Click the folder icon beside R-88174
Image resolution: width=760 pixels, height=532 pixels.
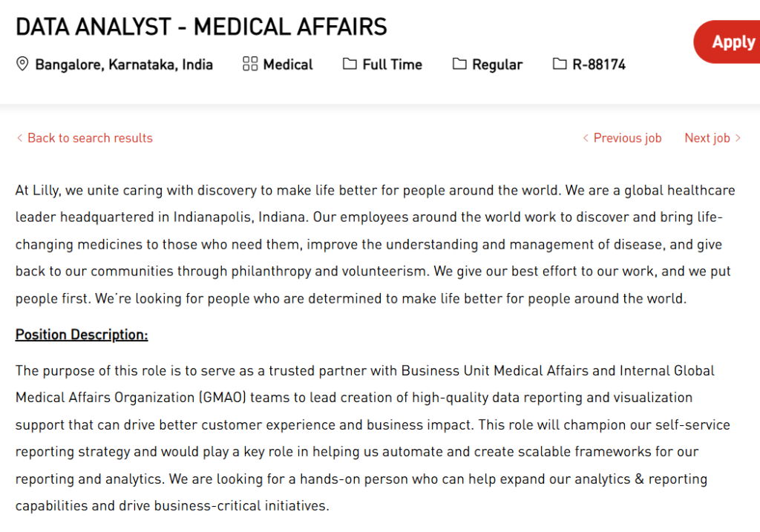click(x=558, y=64)
